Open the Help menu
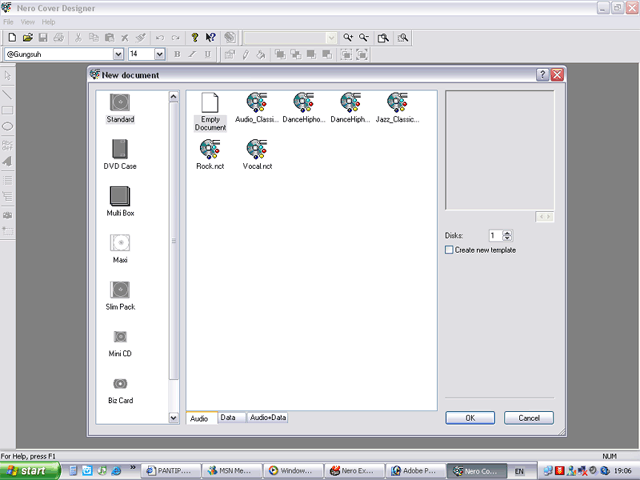Image resolution: width=640 pixels, height=480 pixels. 48,22
